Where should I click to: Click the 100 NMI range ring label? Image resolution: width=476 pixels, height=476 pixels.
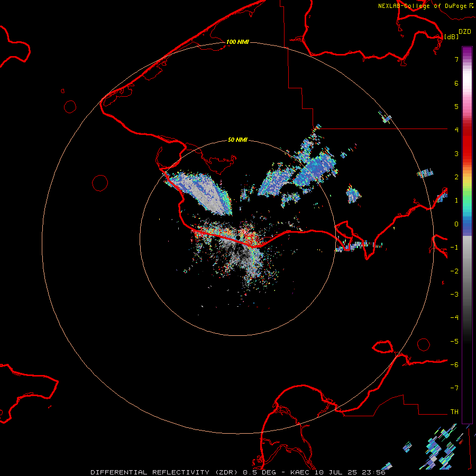click(x=237, y=42)
